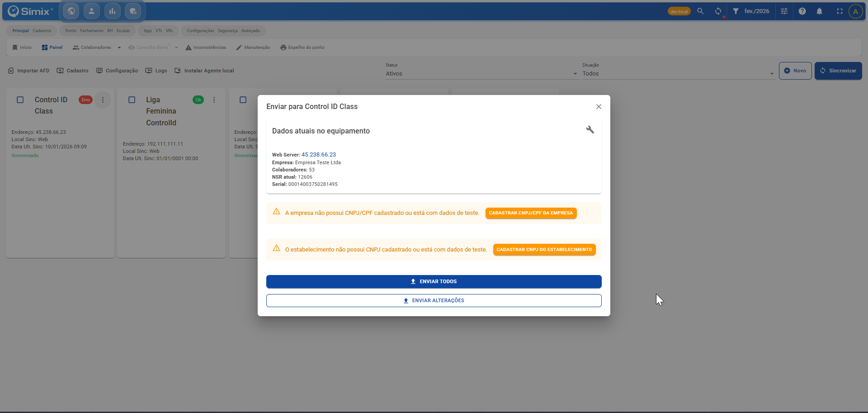Image resolution: width=868 pixels, height=413 pixels.
Task: Toggle fullscreen mode icon
Action: [x=840, y=11]
